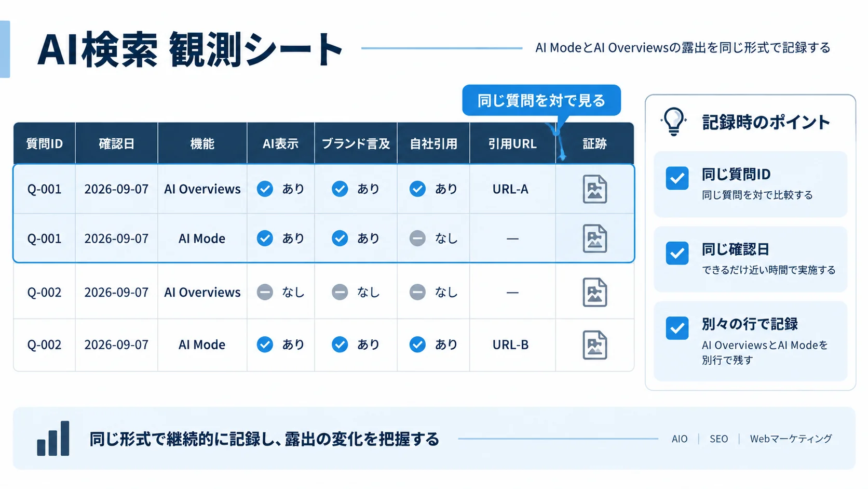Viewport: 868px width, 489px height.
Task: Click AI表示 check icon in Q-001 AI Mode row
Action: 265,239
